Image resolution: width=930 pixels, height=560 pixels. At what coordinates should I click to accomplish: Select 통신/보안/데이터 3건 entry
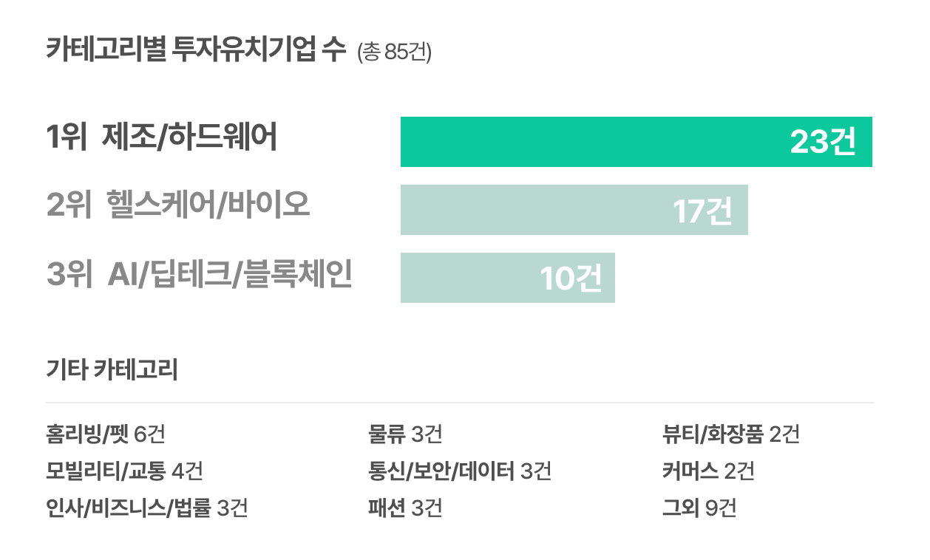point(460,471)
